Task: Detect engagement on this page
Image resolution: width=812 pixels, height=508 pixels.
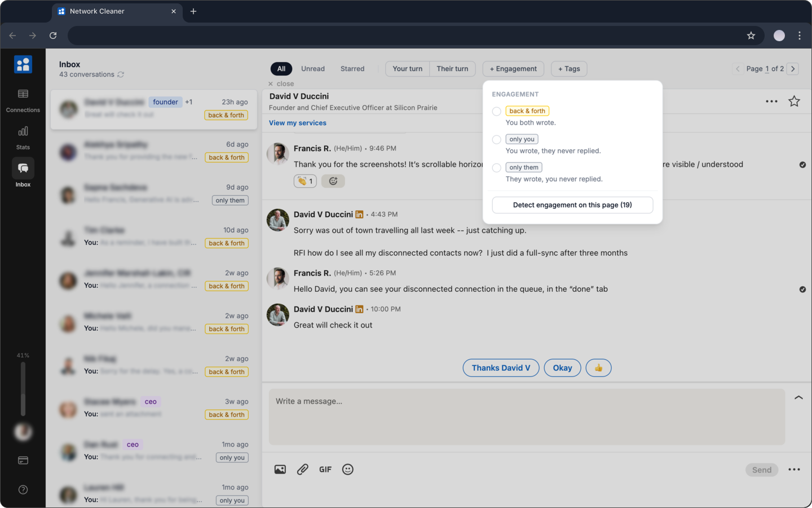Action: coord(572,205)
